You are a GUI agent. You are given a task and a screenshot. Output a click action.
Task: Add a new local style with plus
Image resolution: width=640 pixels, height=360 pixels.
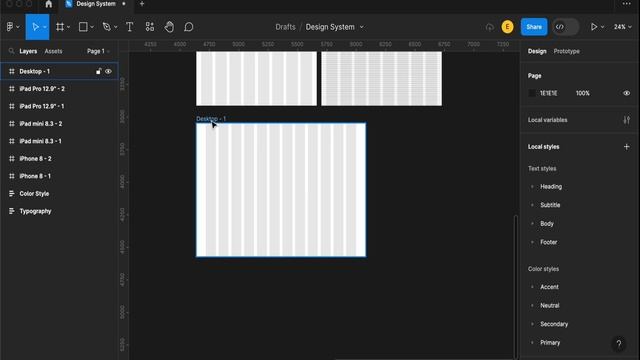pos(627,147)
